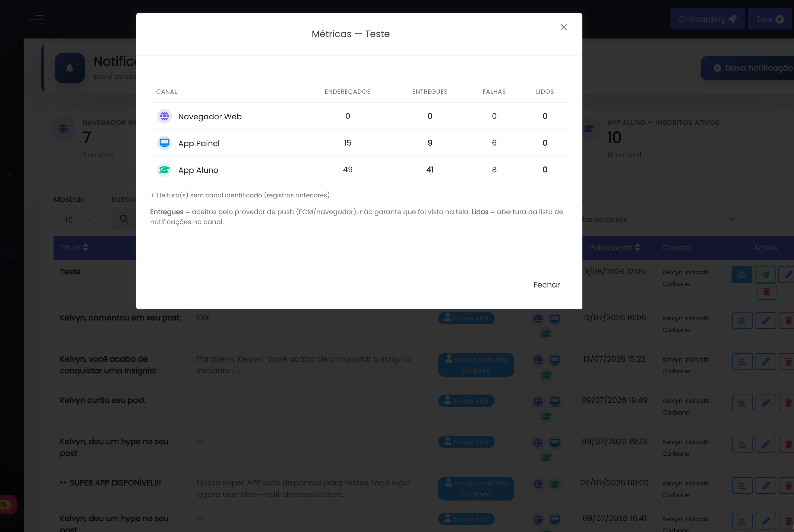This screenshot has width=794, height=532.
Task: Click Lucas Aita badge in Kkk row
Action: coord(466,318)
